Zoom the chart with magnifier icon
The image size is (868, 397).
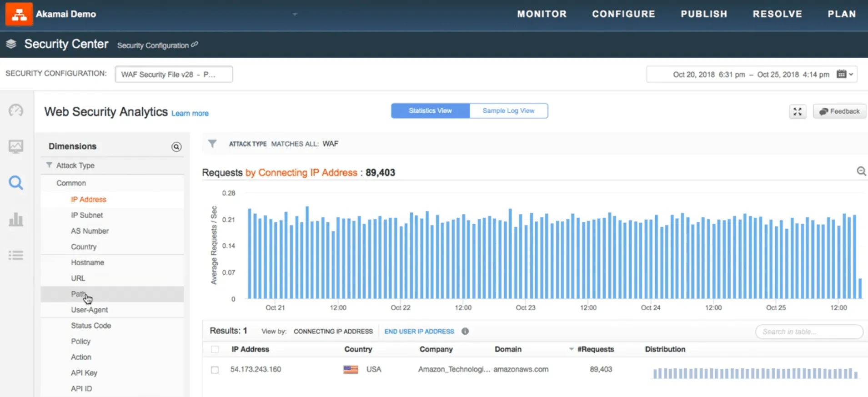pyautogui.click(x=861, y=171)
